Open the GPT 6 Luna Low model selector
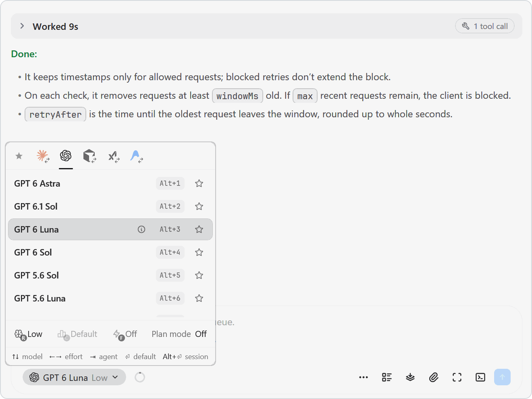Viewport: 532px width, 399px height. click(x=75, y=378)
